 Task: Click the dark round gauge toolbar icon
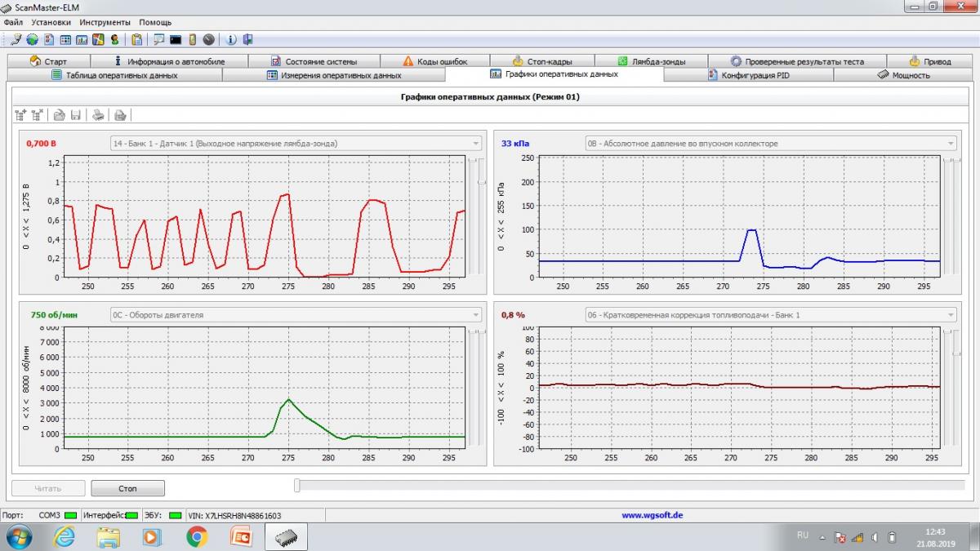[208, 39]
